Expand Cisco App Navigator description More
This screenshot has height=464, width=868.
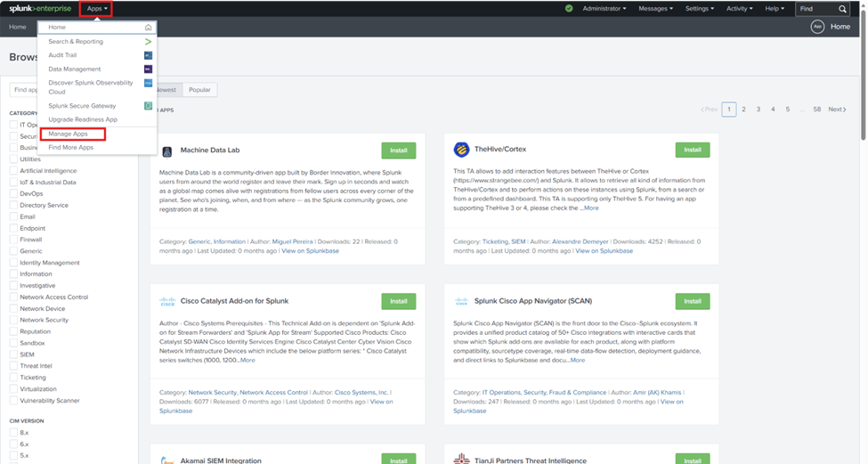578,361
